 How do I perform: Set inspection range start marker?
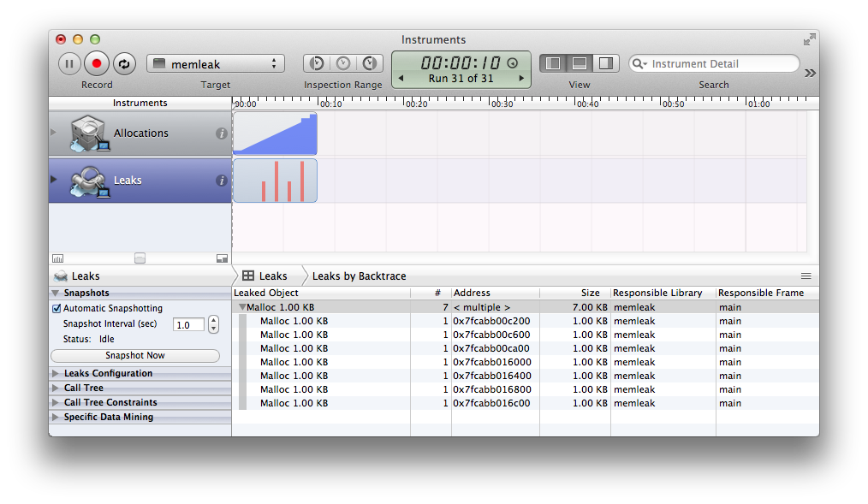click(317, 63)
